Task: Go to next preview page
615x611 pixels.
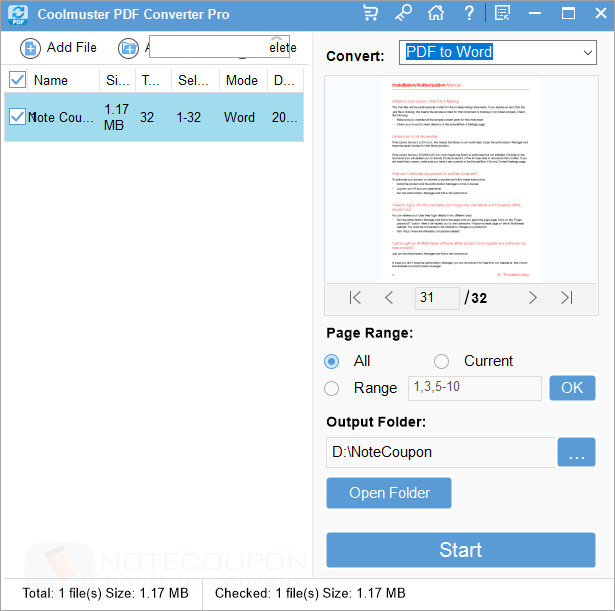Action: [532, 298]
